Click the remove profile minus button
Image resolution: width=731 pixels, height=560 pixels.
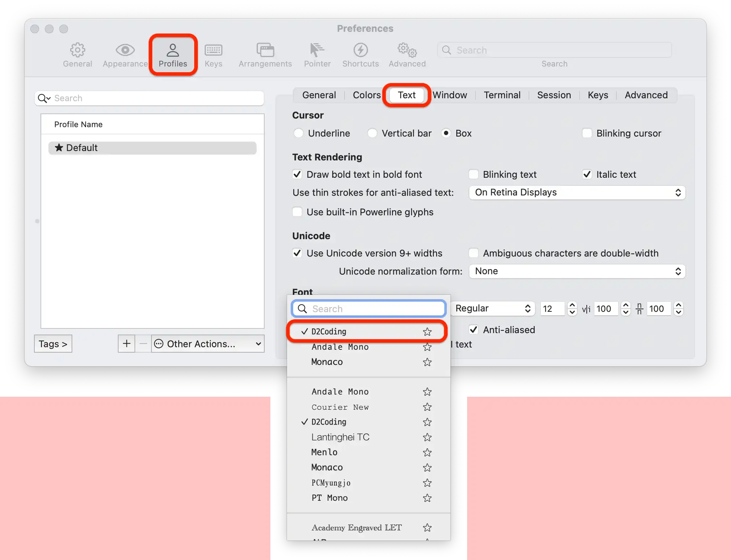tap(143, 344)
